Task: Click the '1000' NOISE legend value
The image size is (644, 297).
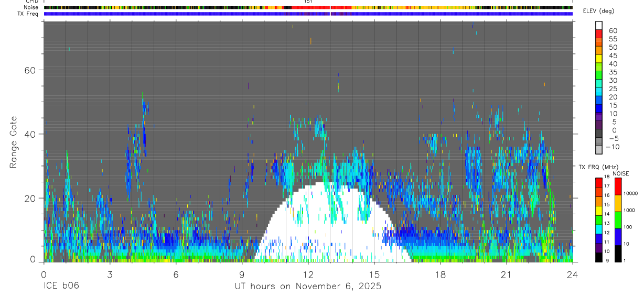Action: click(629, 210)
